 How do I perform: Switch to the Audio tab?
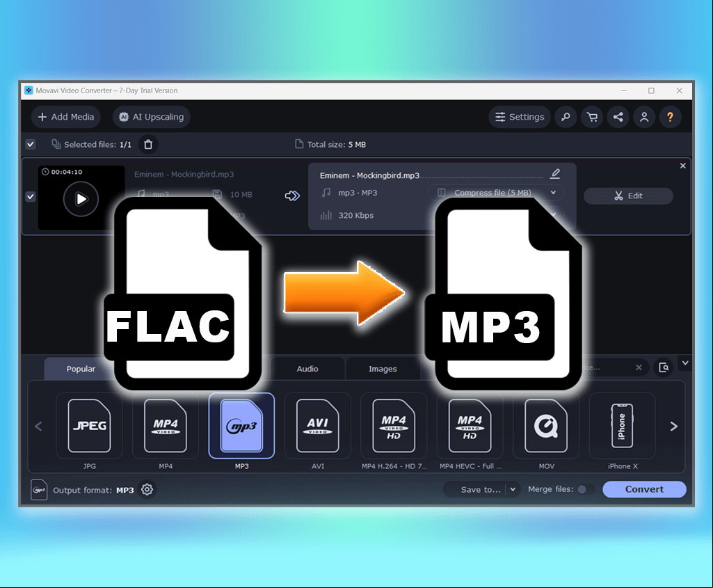click(307, 369)
